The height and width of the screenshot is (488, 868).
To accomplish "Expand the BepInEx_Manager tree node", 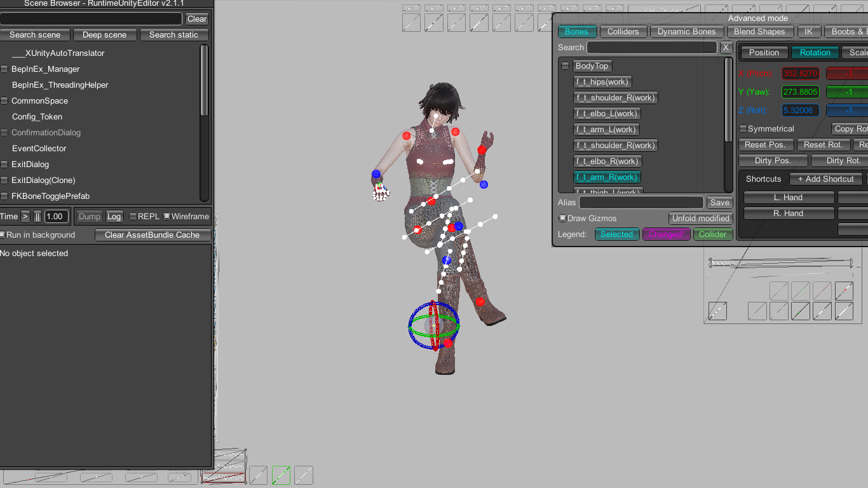I will (x=4, y=69).
